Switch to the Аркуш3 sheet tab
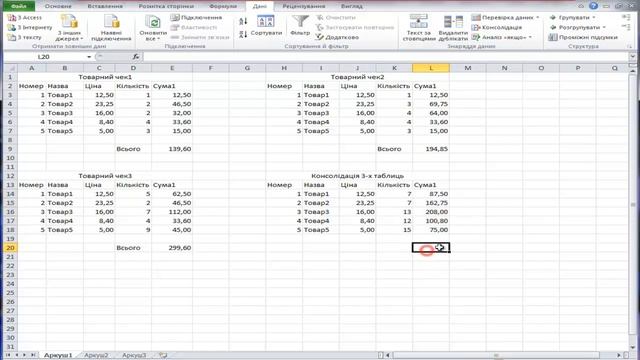Viewport: 640px width, 360px height. point(133,355)
